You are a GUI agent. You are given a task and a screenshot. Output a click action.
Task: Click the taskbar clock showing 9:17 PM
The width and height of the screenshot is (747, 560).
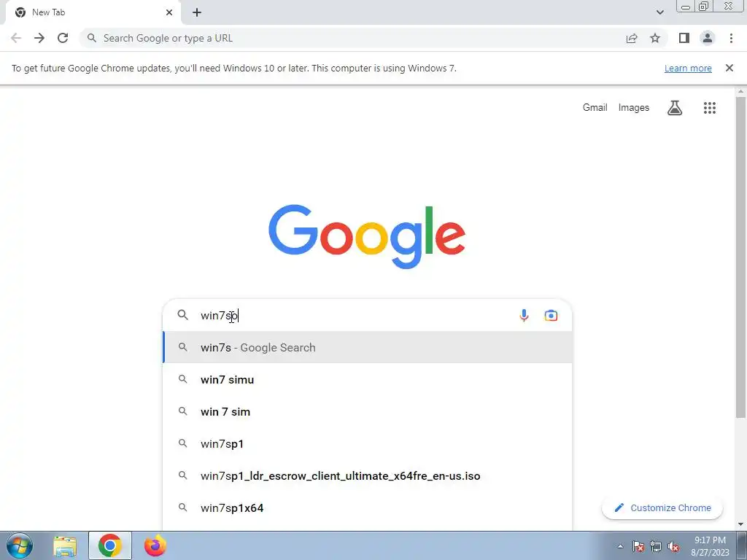(710, 546)
